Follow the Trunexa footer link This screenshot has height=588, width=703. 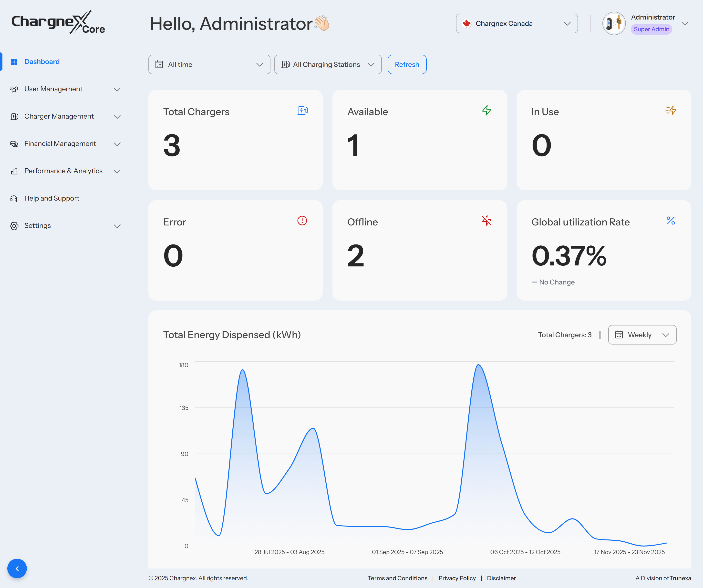[x=680, y=578]
